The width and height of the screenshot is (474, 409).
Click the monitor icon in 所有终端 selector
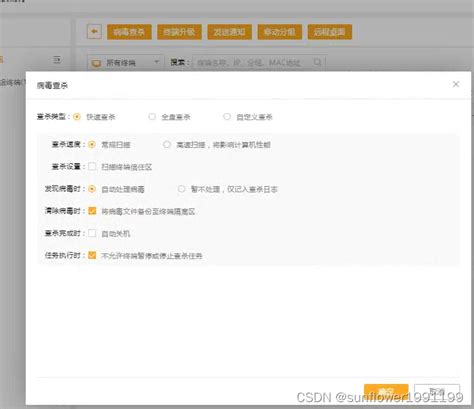(x=96, y=63)
